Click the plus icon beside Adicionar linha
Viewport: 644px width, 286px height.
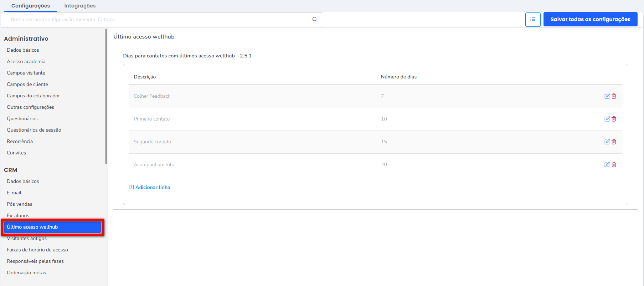tap(132, 187)
